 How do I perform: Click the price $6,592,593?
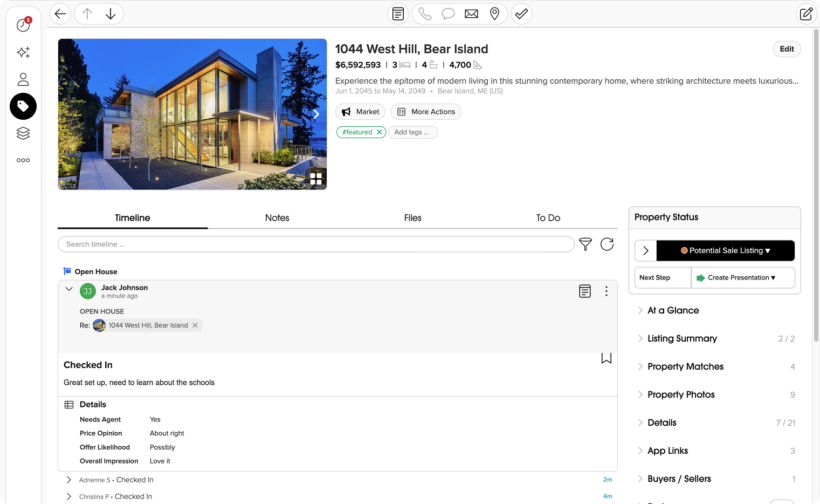tap(358, 65)
